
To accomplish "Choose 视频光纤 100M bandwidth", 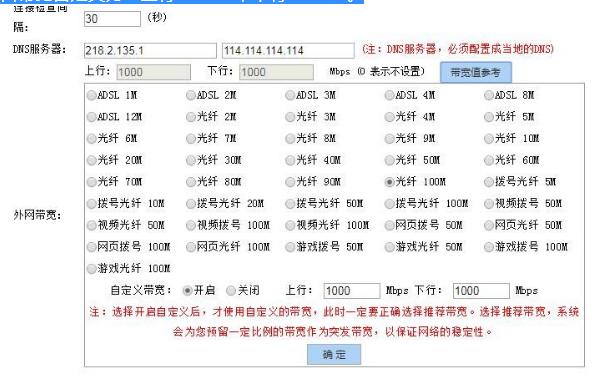I will point(290,225).
